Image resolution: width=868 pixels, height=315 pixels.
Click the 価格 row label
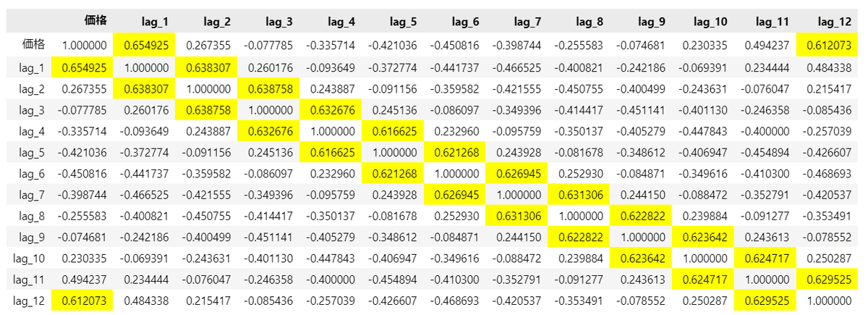tap(35, 45)
